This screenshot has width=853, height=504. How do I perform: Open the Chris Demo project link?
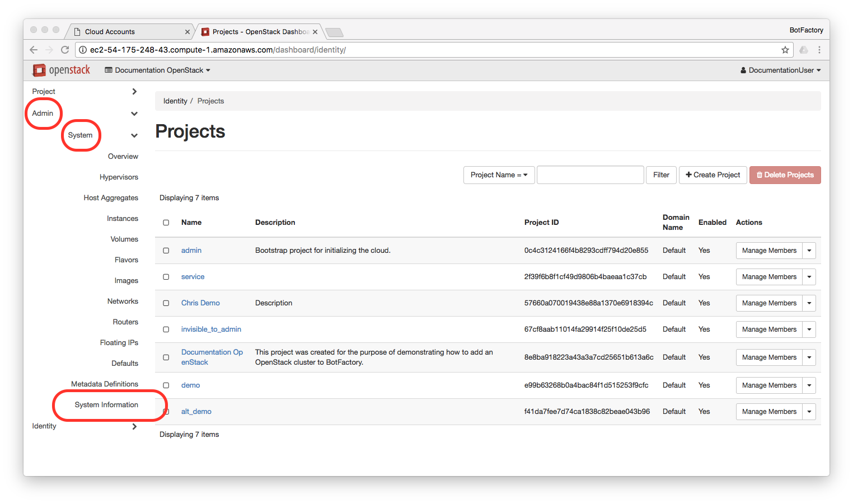click(x=200, y=303)
